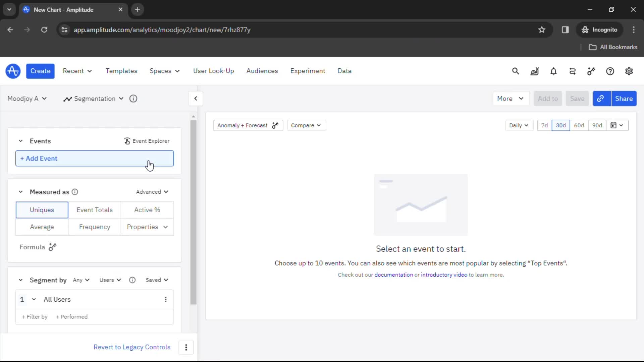Select the Active % measurement toggle
This screenshot has height=362, width=644.
tap(147, 209)
